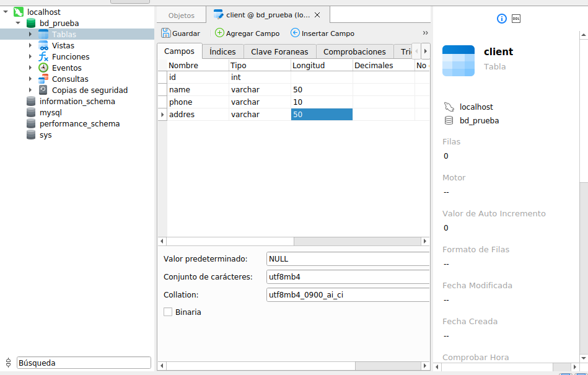
Task: Close the client table tab
Action: tap(318, 15)
